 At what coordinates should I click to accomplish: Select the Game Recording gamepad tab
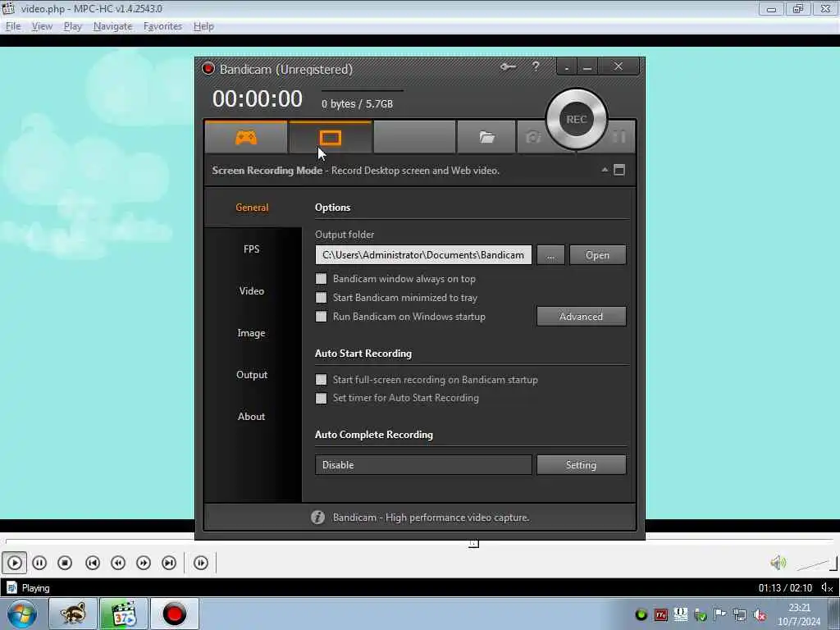pos(246,138)
